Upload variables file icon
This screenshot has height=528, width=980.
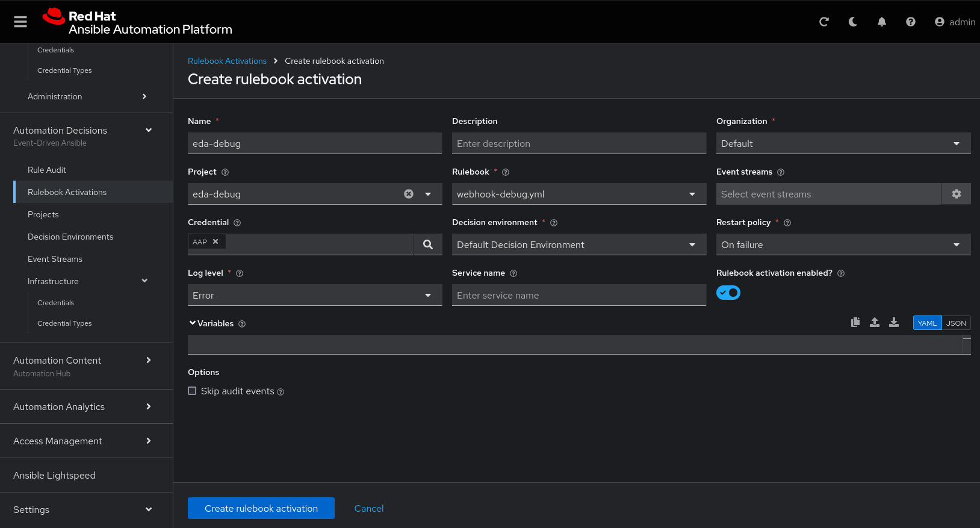click(x=875, y=322)
